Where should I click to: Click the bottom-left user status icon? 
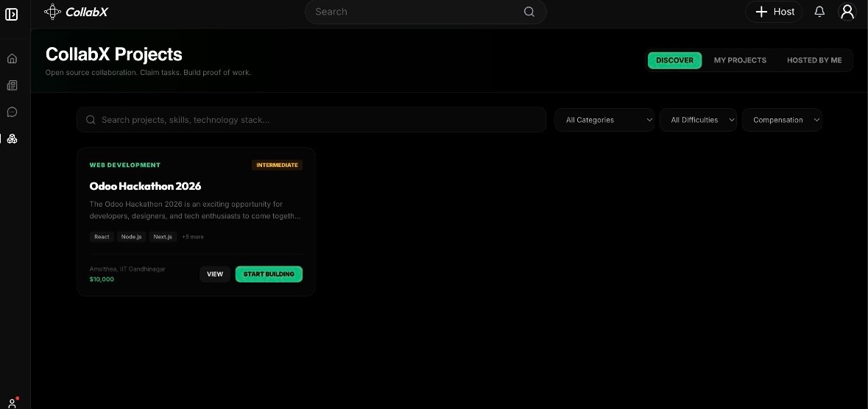click(13, 402)
